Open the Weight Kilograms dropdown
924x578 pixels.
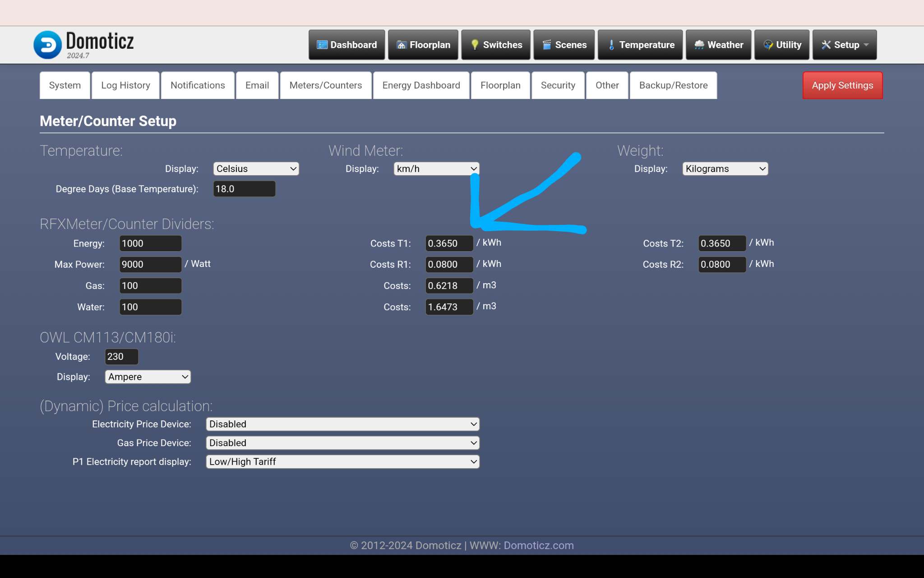click(x=725, y=169)
